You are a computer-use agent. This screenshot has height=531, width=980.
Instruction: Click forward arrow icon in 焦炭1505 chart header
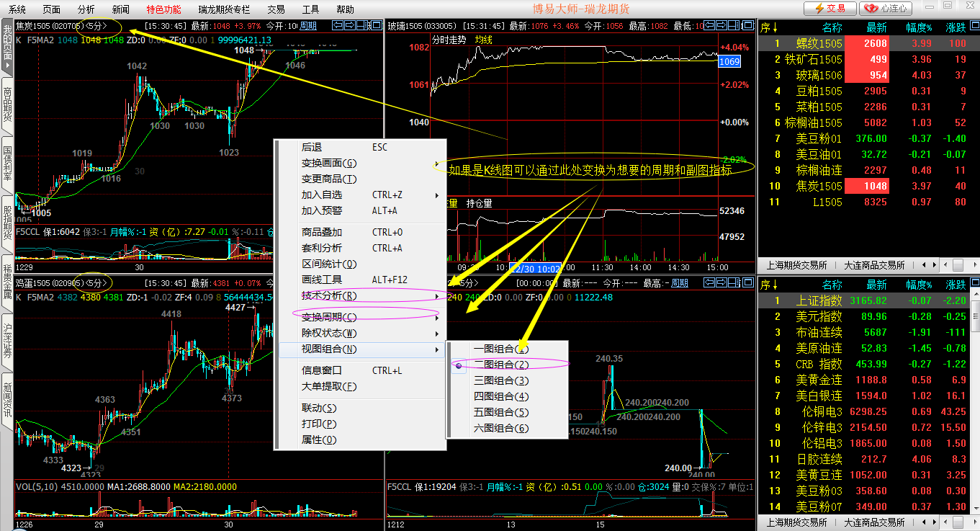pyautogui.click(x=350, y=26)
